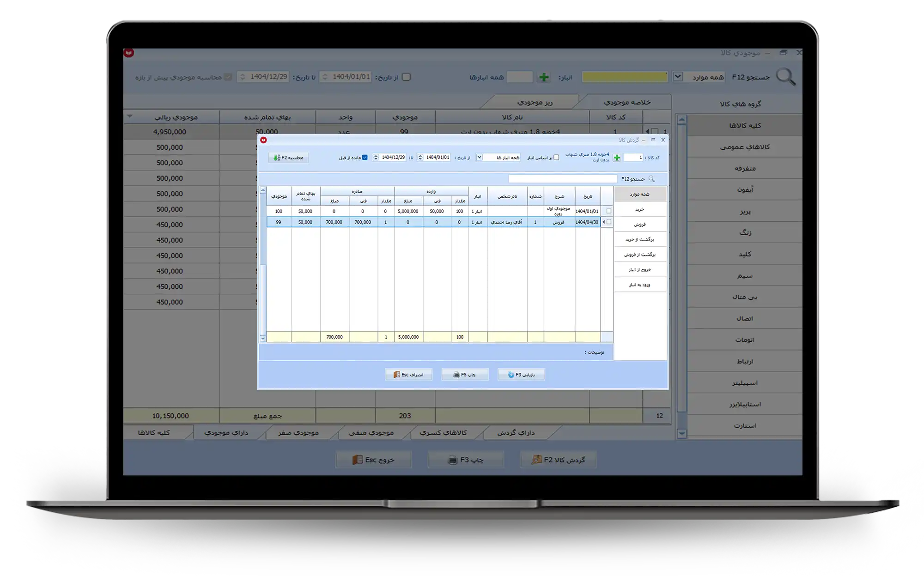Click the F12 search field in the dialog

(x=562, y=179)
